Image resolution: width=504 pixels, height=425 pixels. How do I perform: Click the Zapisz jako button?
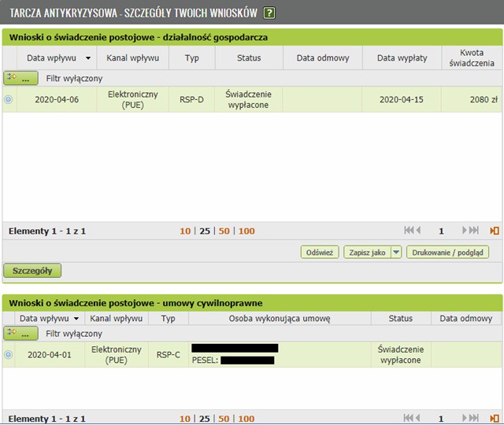[x=368, y=252]
